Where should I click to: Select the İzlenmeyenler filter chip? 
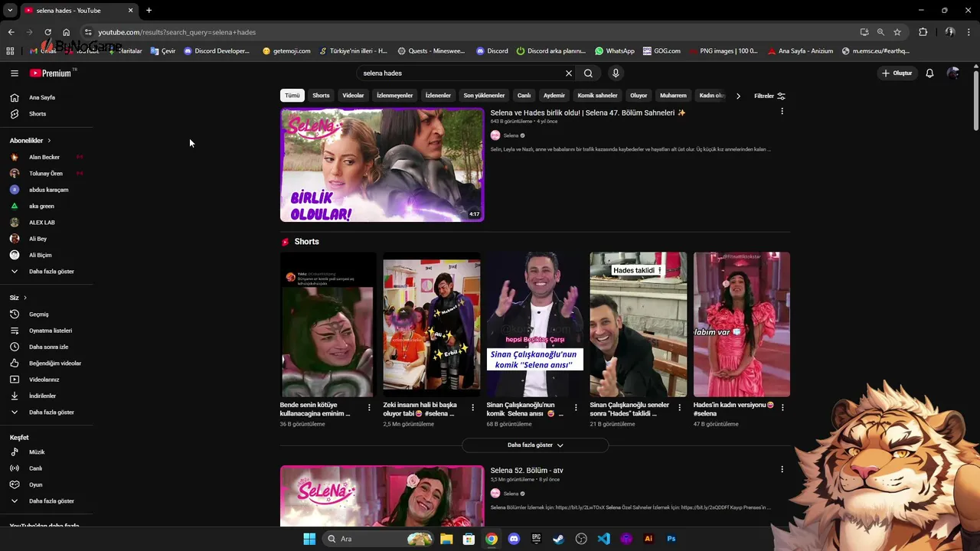click(395, 96)
